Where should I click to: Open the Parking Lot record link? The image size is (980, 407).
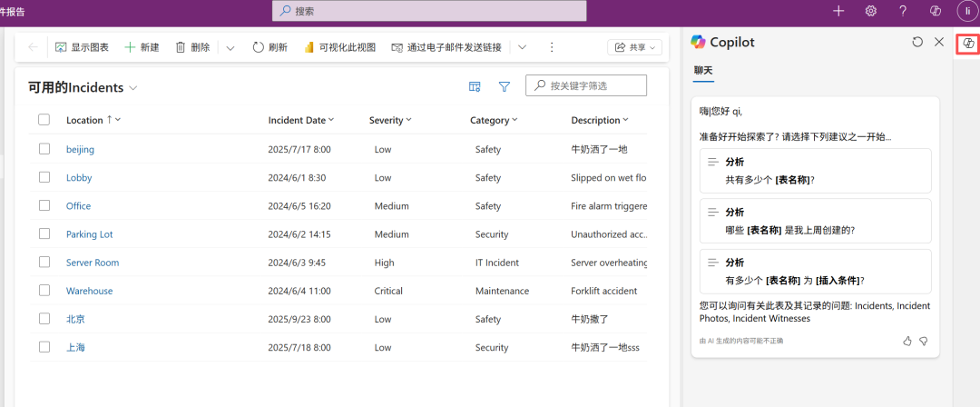89,234
